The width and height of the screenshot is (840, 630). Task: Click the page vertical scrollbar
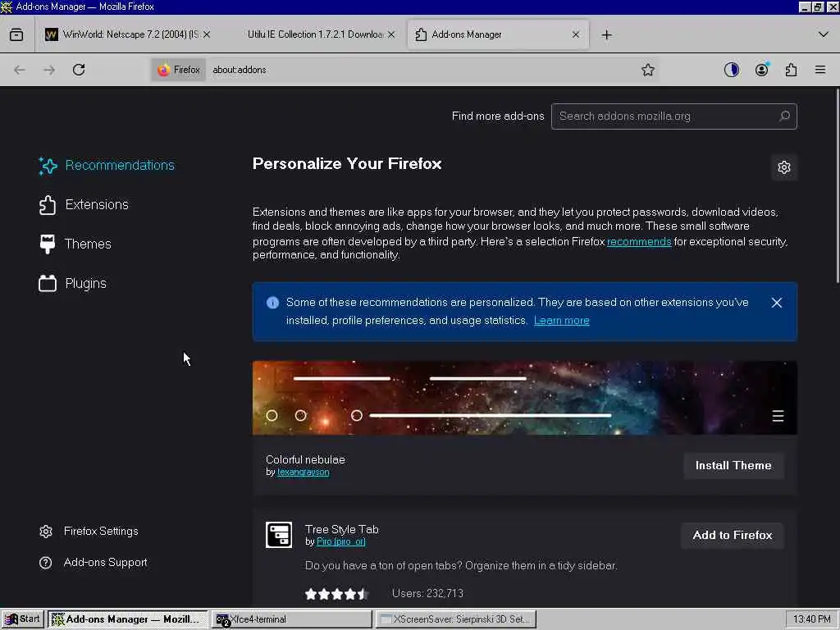tap(837, 186)
